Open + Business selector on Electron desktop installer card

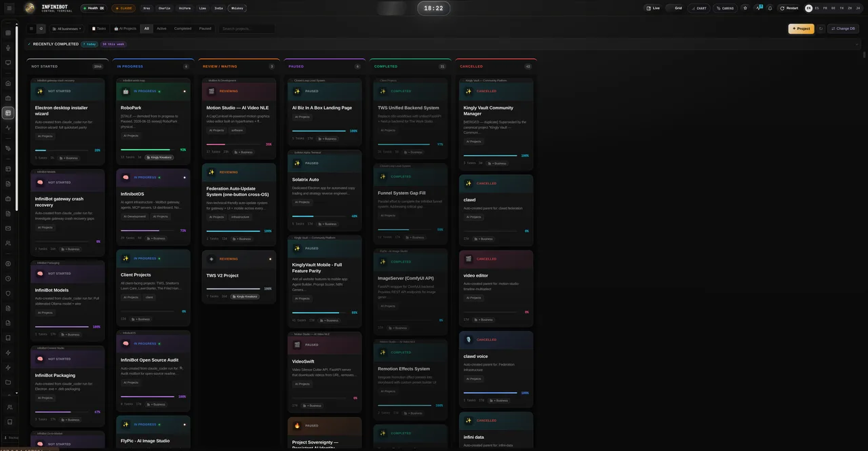coord(68,158)
